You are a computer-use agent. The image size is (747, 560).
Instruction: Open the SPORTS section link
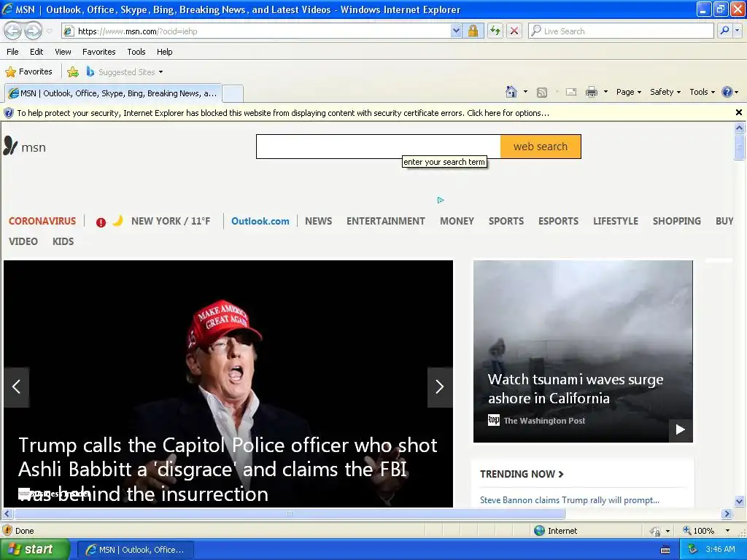point(506,221)
